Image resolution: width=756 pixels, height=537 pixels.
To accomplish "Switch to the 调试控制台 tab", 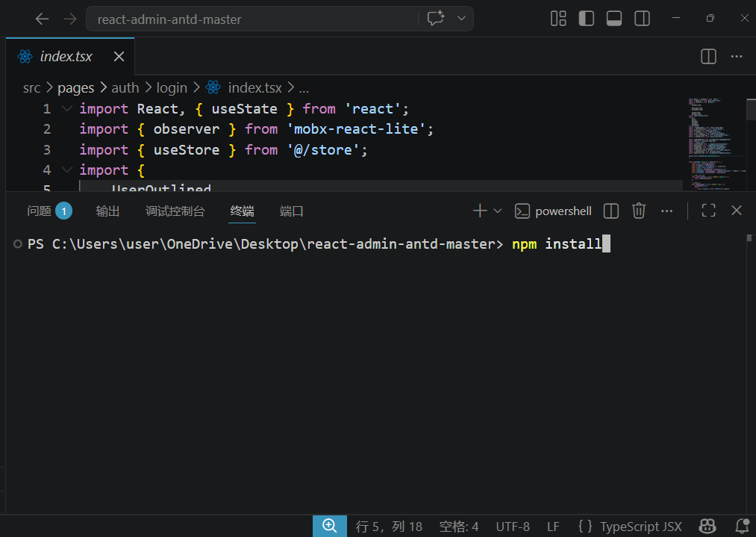I will [x=175, y=211].
